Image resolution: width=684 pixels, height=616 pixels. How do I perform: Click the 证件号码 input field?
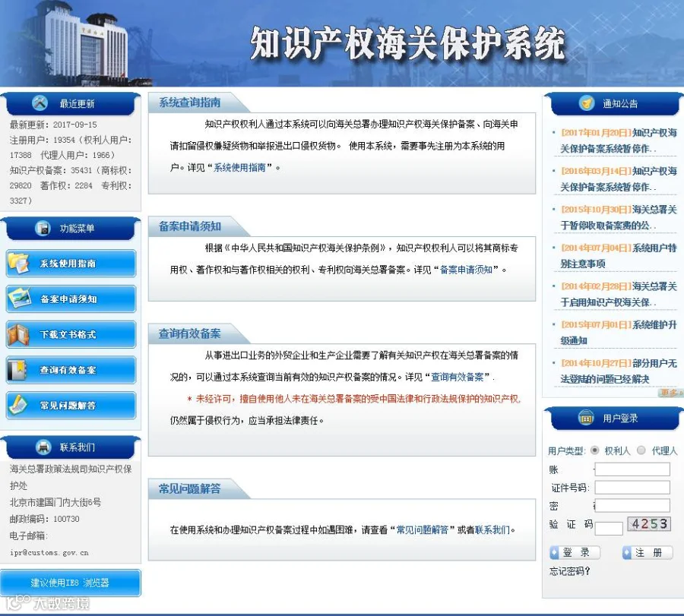tap(632, 488)
